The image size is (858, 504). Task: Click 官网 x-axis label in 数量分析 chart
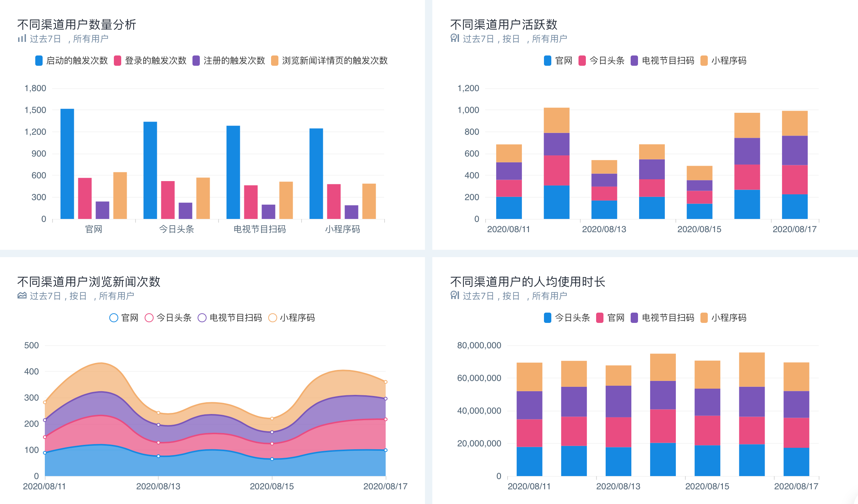94,229
